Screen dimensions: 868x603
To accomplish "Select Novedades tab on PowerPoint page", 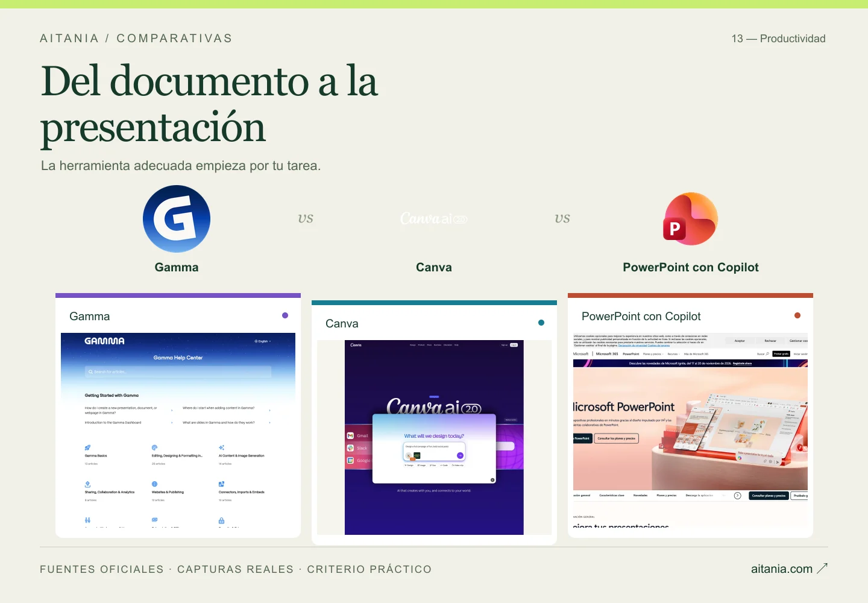I will pyautogui.click(x=640, y=496).
